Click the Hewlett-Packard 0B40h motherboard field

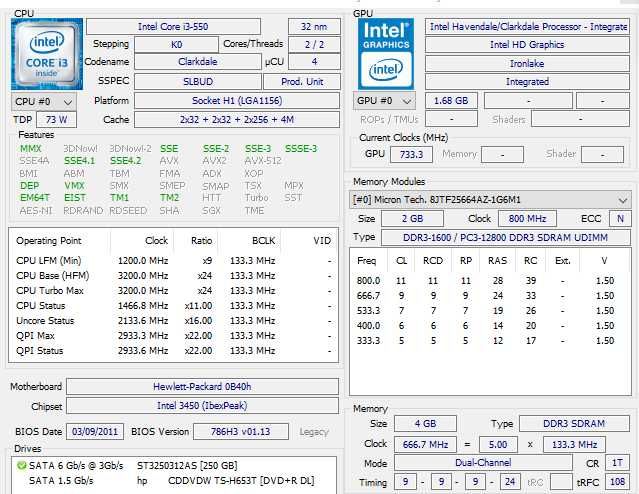point(202,387)
